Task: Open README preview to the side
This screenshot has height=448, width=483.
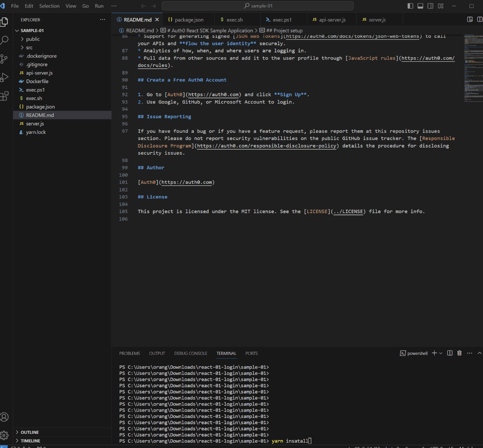Action: coord(470,19)
